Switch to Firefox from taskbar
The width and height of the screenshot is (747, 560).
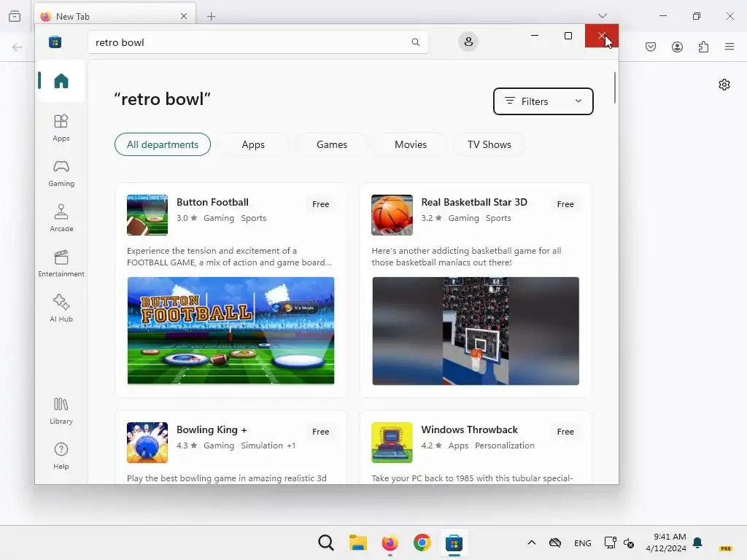tap(390, 542)
